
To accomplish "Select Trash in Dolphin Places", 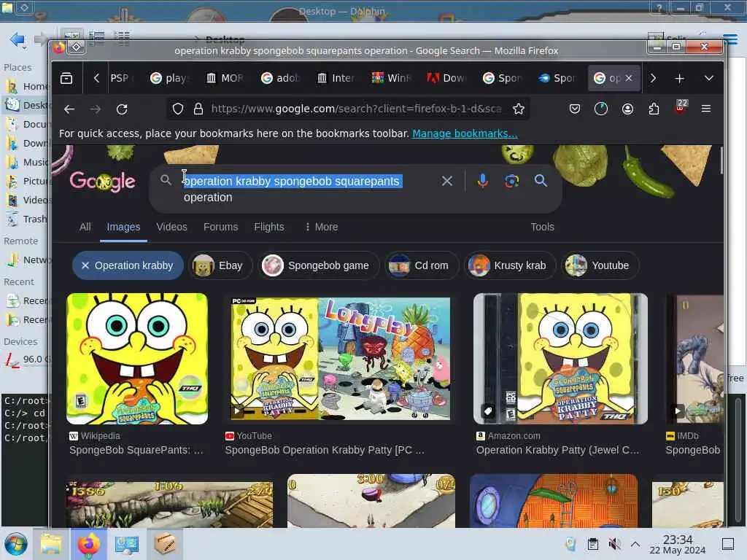I will click(27, 219).
